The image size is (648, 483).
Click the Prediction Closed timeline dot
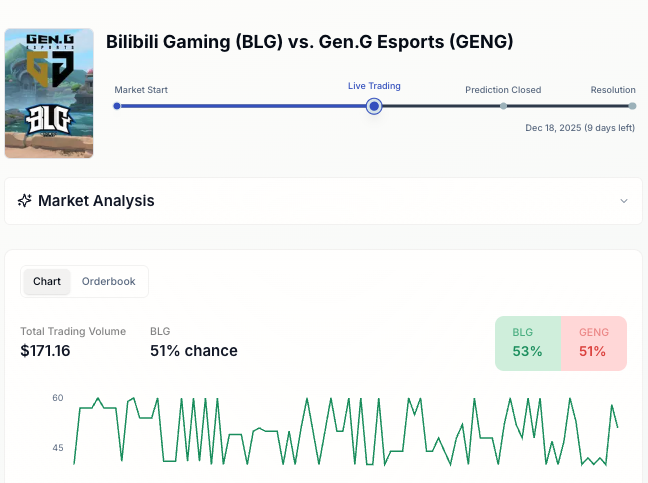(x=503, y=106)
